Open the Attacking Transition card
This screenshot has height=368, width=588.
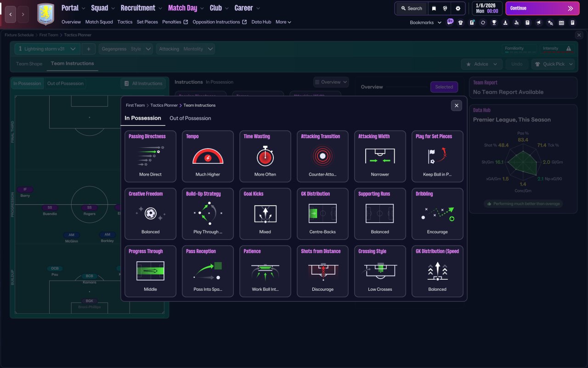pos(322,156)
